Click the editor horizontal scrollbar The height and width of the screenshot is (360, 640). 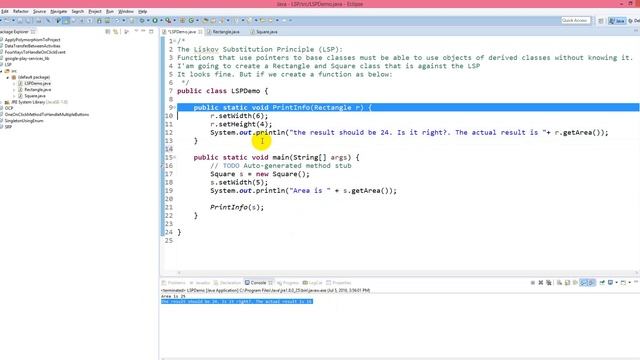407,273
